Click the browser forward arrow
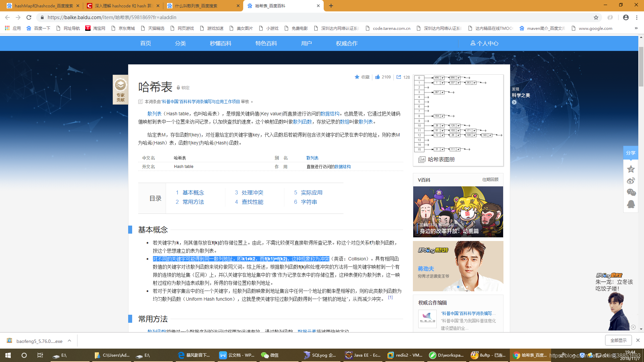644x362 pixels. tap(18, 17)
